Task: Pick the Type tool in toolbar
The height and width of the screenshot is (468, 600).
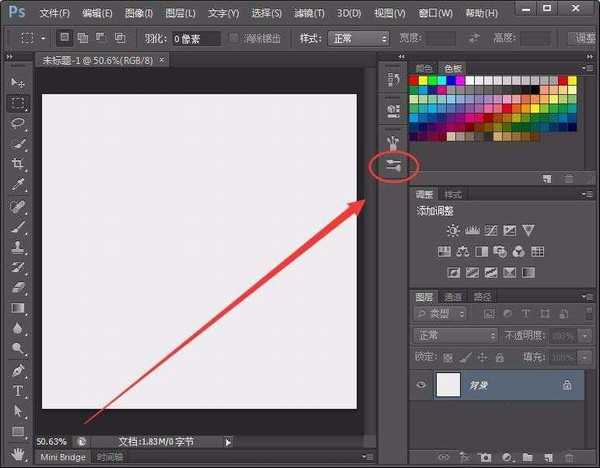Action: (x=18, y=390)
